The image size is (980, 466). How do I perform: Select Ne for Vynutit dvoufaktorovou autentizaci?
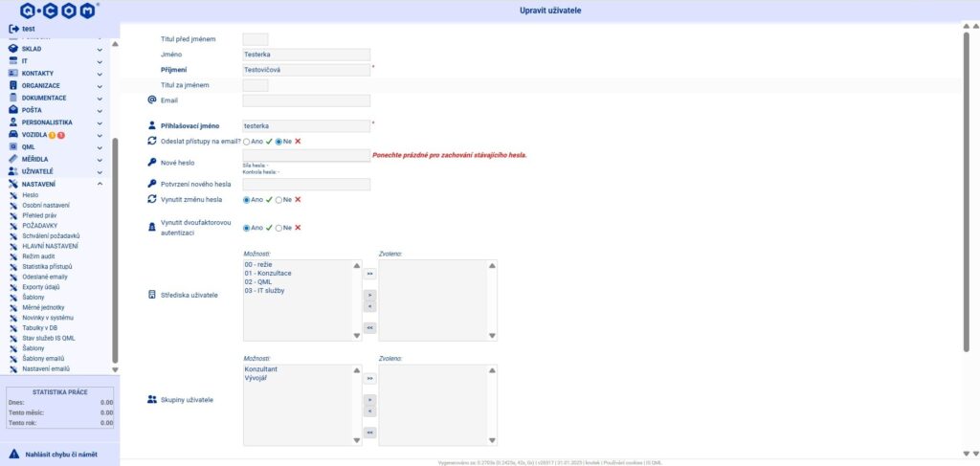[x=278, y=228]
